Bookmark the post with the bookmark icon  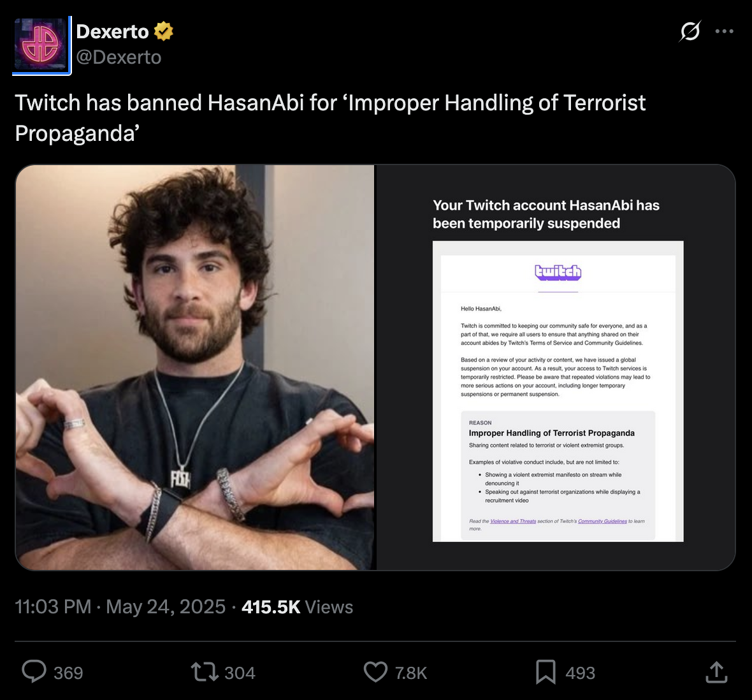[x=546, y=672]
